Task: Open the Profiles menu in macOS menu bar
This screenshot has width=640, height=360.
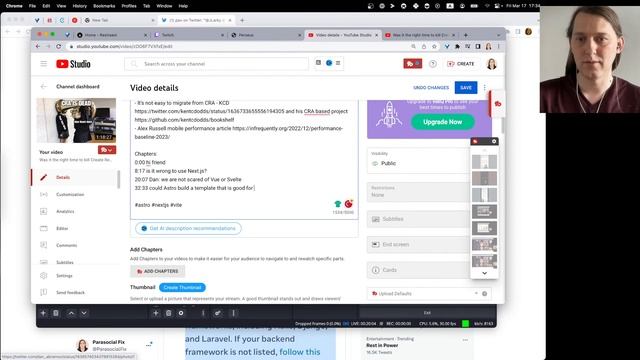Action: 129,6
